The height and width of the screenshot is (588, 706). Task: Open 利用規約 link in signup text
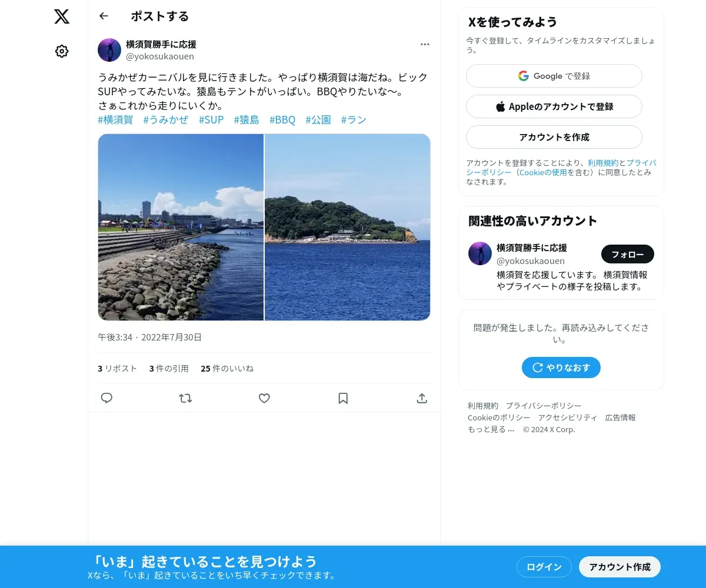(603, 163)
